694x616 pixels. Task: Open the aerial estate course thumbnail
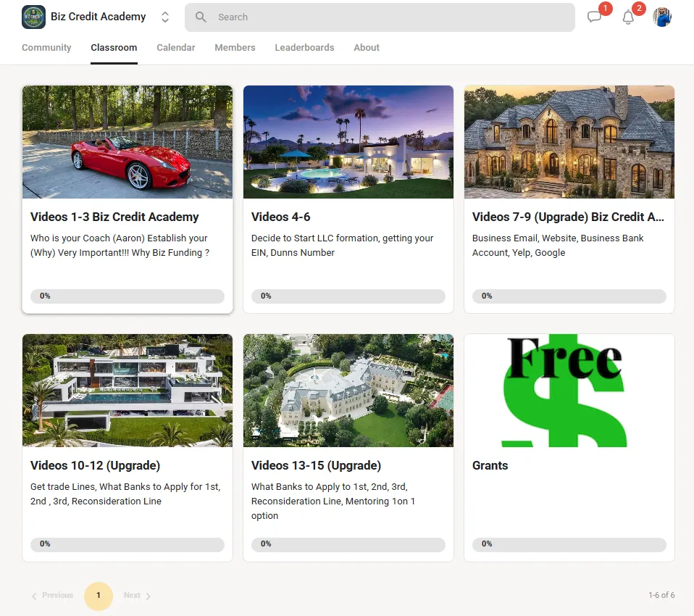(x=348, y=390)
